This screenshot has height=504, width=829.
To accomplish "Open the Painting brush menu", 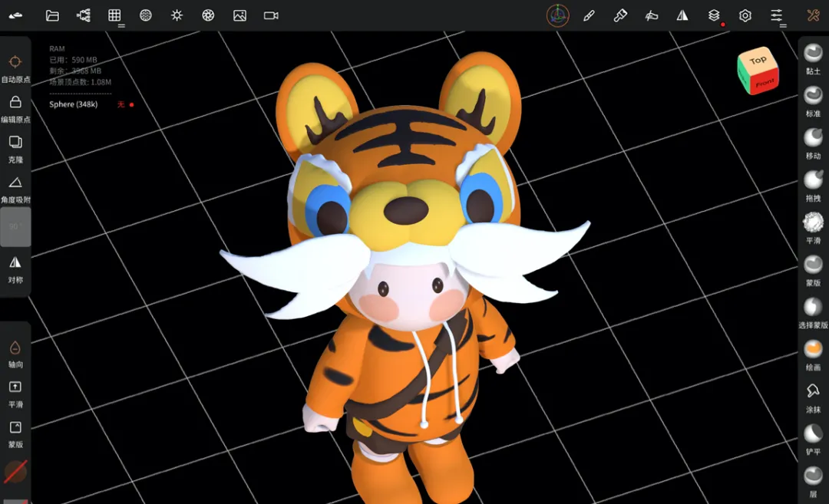I will 620,16.
